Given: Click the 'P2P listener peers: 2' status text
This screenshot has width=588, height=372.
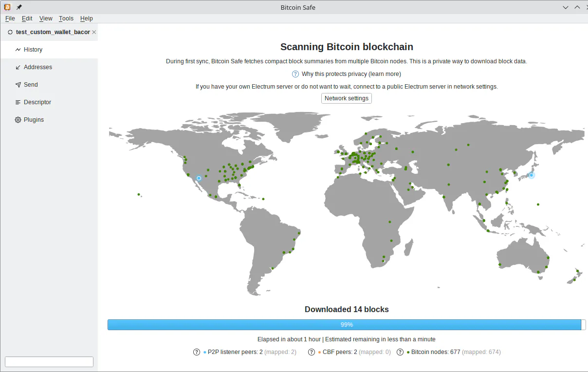Looking at the screenshot, I should click(x=235, y=352).
